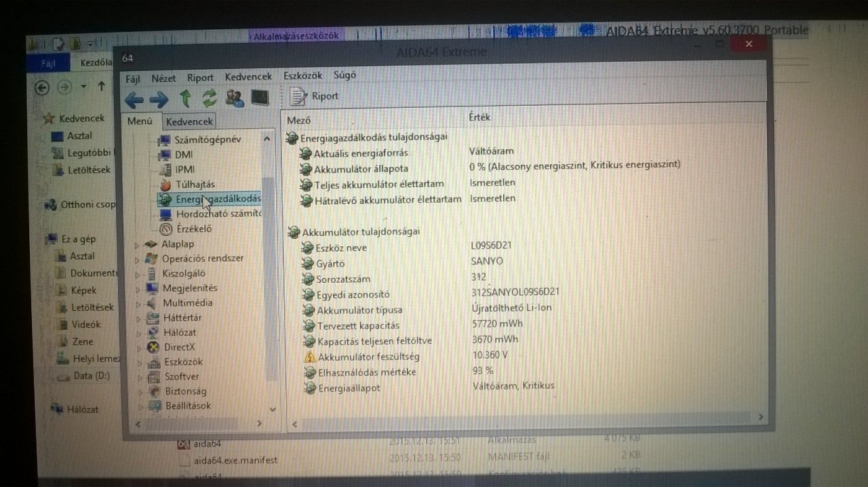868x487 pixels.
Task: Open the users icon in AIDA64 toolbar
Action: click(235, 98)
